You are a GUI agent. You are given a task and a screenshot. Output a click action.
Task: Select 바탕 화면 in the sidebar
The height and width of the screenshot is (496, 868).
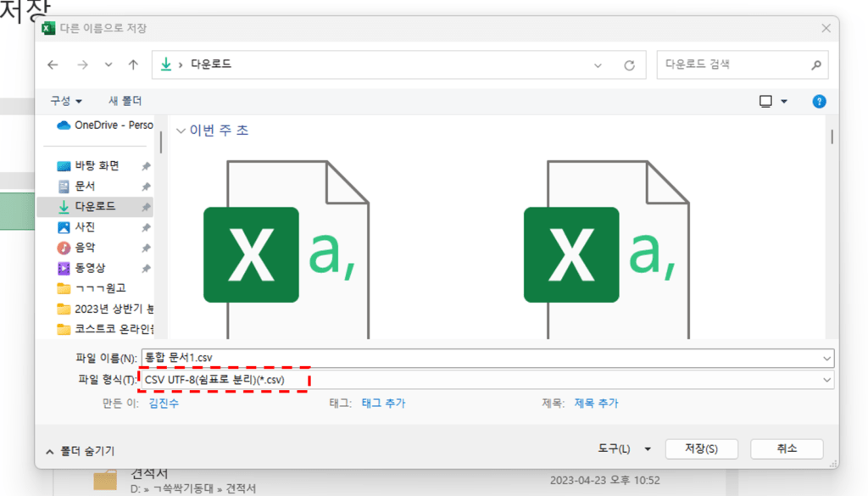coord(97,165)
